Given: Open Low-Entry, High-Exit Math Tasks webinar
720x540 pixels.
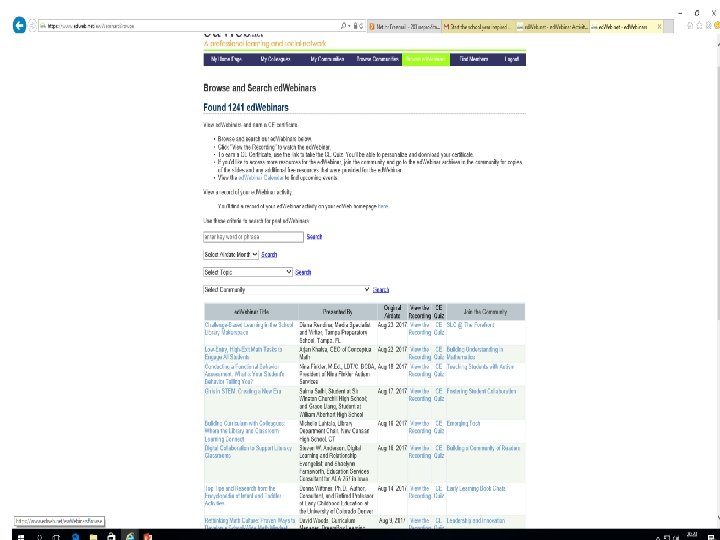Looking at the screenshot, I should (243, 353).
